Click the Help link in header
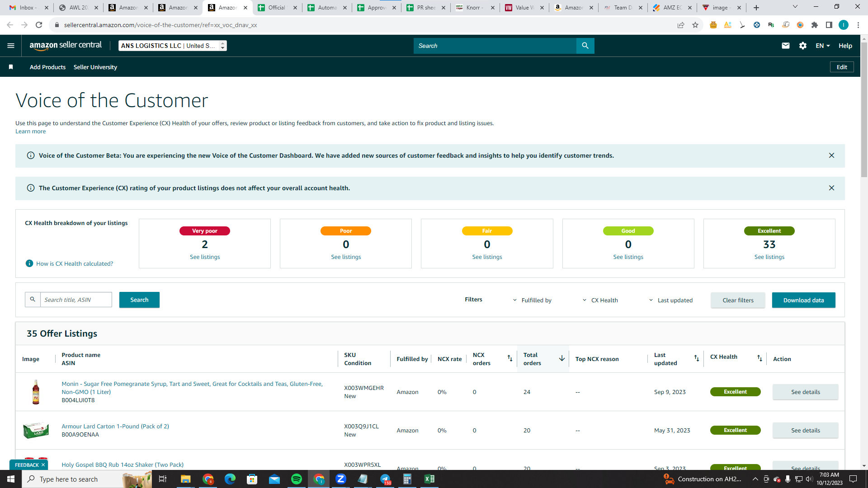 (845, 46)
